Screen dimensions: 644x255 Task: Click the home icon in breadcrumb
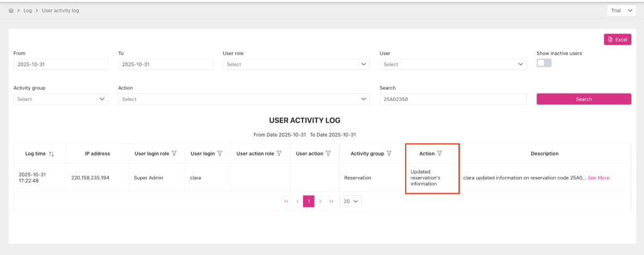click(x=11, y=11)
